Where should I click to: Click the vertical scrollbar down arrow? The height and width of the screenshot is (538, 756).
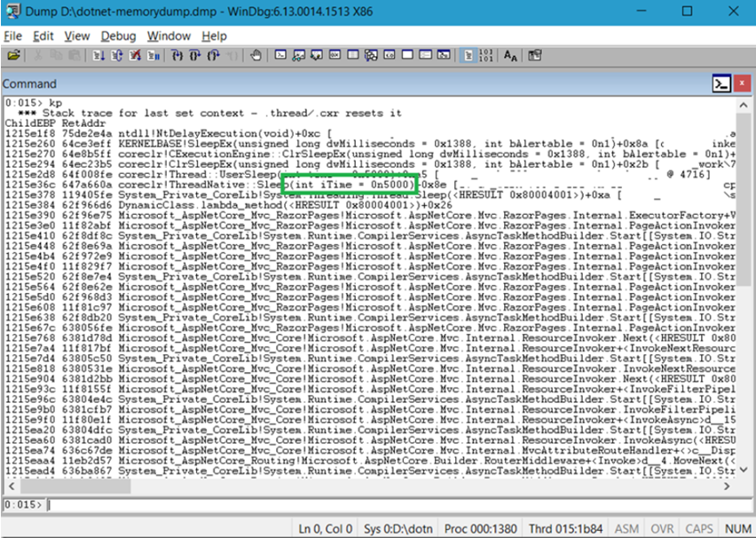743,470
